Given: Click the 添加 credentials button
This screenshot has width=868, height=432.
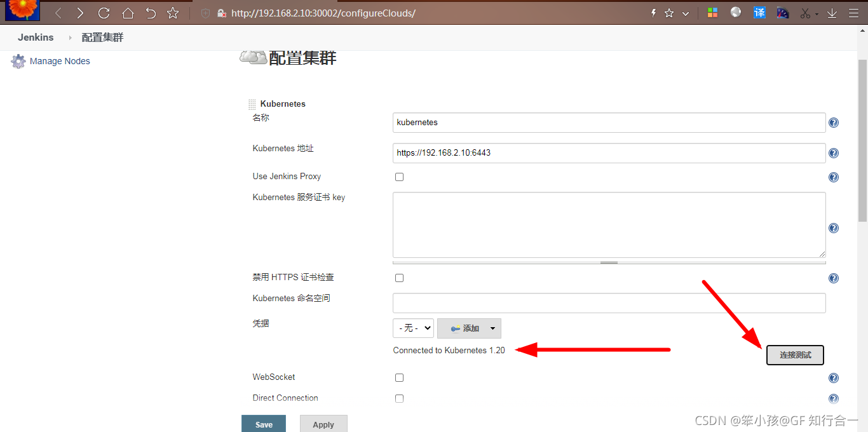Looking at the screenshot, I should click(469, 328).
